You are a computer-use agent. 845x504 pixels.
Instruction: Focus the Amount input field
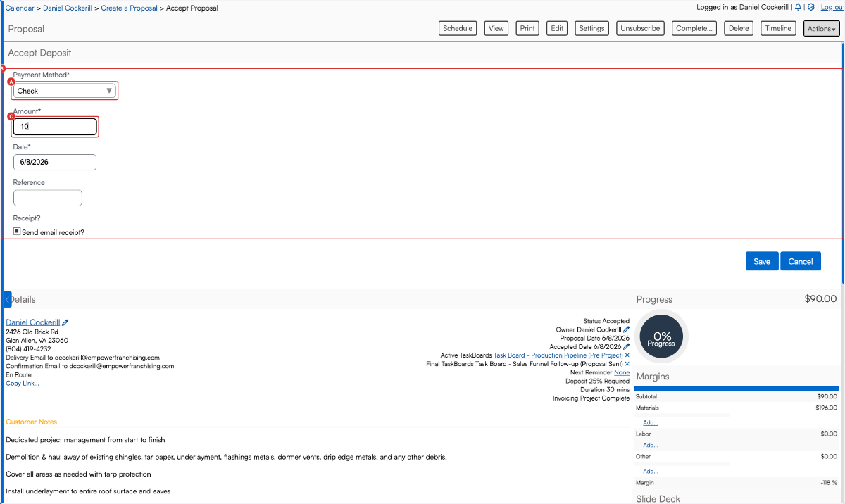point(55,127)
